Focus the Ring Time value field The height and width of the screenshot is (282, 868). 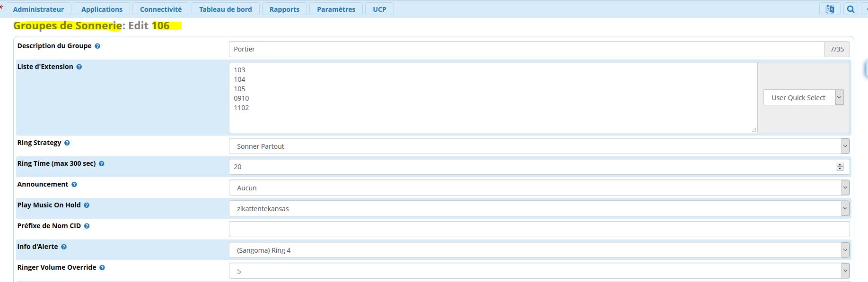(x=539, y=167)
